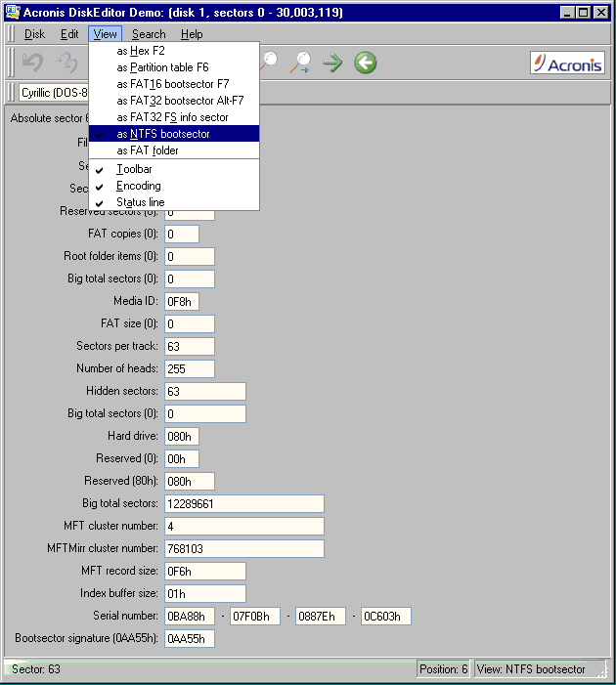The width and height of the screenshot is (616, 685).
Task: Click the Hidden sectors field
Action: coord(205,392)
